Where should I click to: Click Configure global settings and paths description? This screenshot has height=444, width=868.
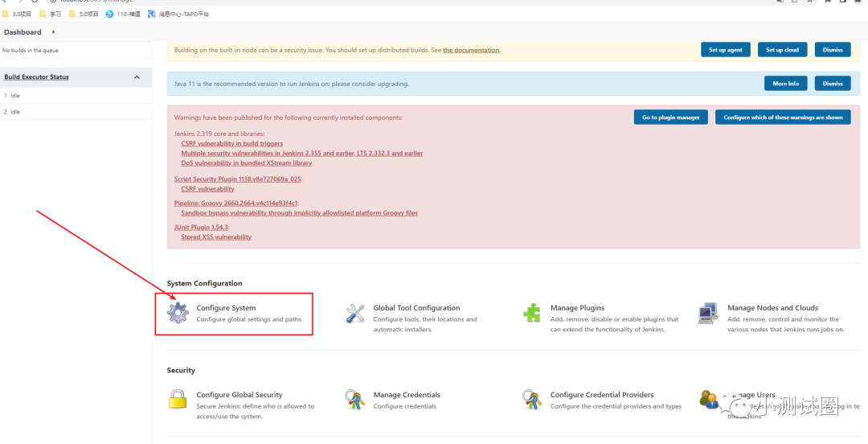(x=250, y=319)
